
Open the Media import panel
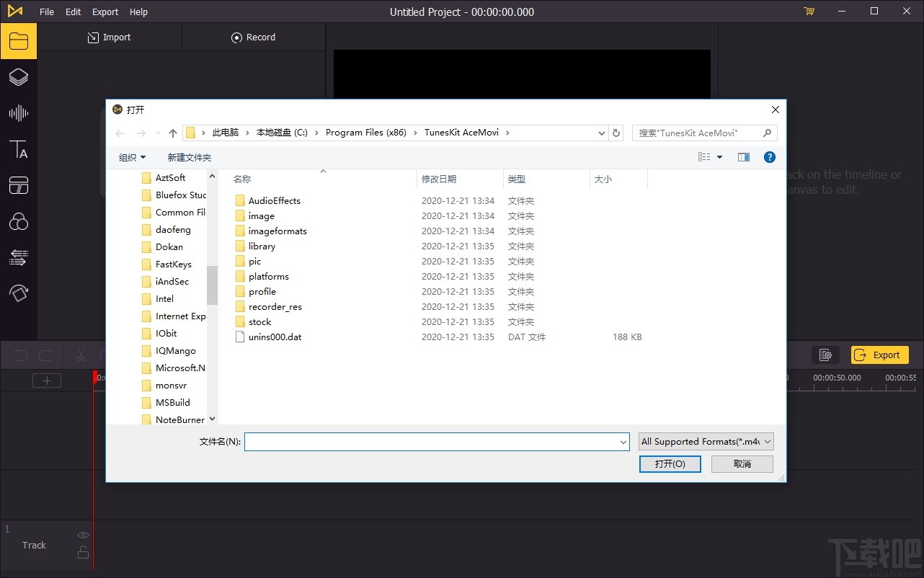click(x=19, y=40)
